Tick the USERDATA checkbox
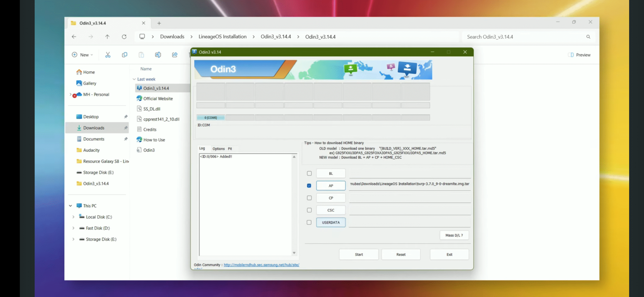Image resolution: width=644 pixels, height=297 pixels. (x=309, y=222)
